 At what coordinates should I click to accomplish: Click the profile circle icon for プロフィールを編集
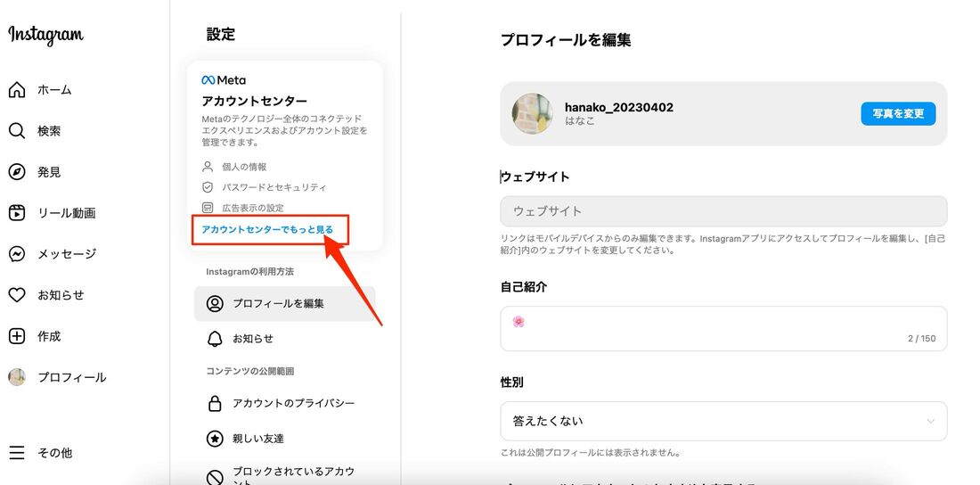tap(215, 303)
